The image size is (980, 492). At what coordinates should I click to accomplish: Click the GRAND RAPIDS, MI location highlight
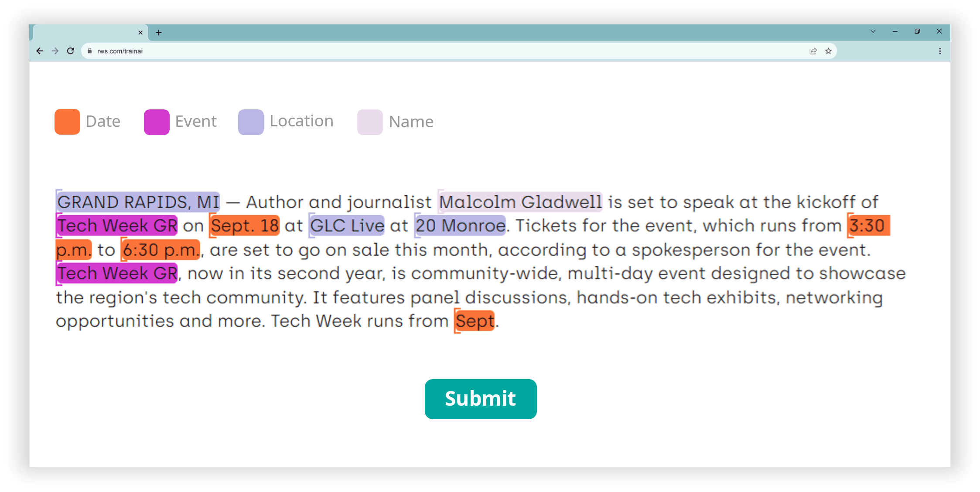click(138, 202)
